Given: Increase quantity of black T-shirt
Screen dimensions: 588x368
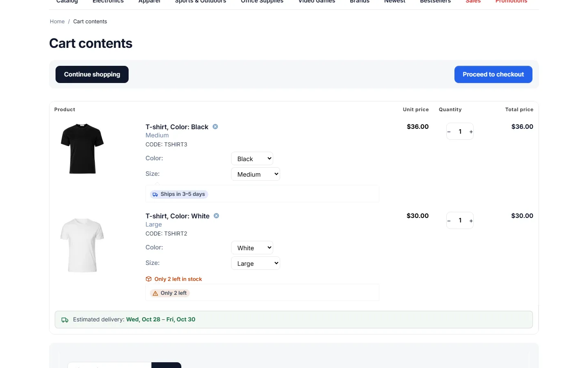Looking at the screenshot, I should (x=471, y=132).
